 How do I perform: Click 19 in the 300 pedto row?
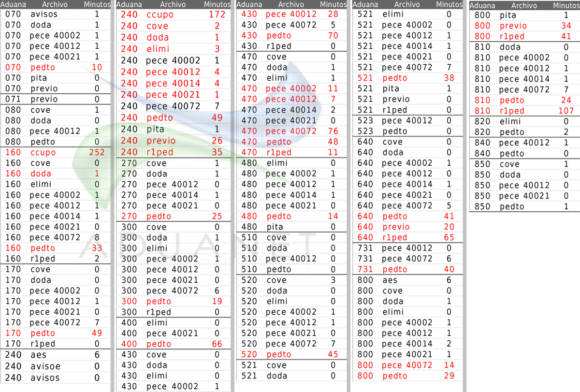[217, 302]
